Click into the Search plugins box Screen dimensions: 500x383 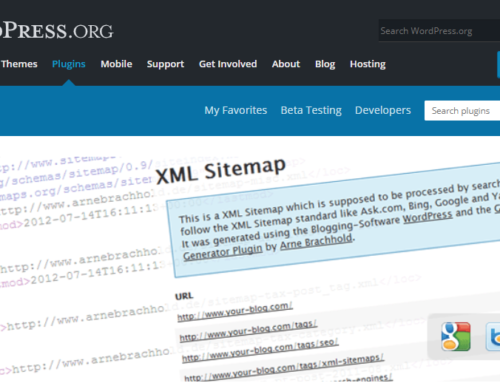coord(462,111)
